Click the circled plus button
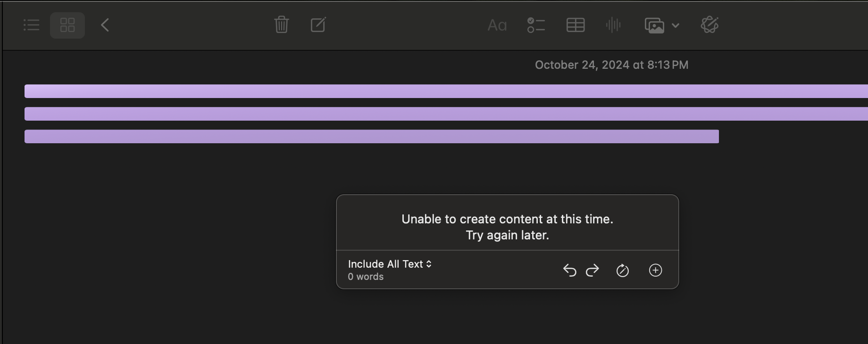The width and height of the screenshot is (868, 344). coord(656,270)
